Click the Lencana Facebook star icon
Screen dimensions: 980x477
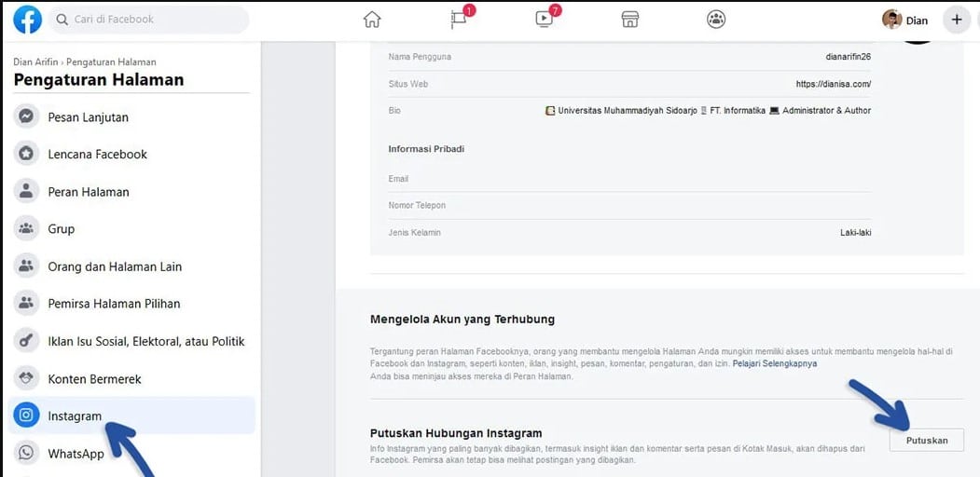pos(26,155)
